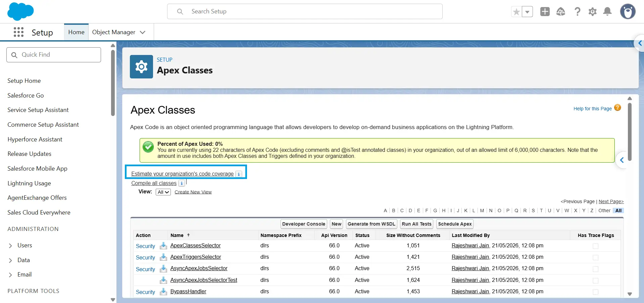
Task: Open the Help for this Page link
Action: click(592, 109)
